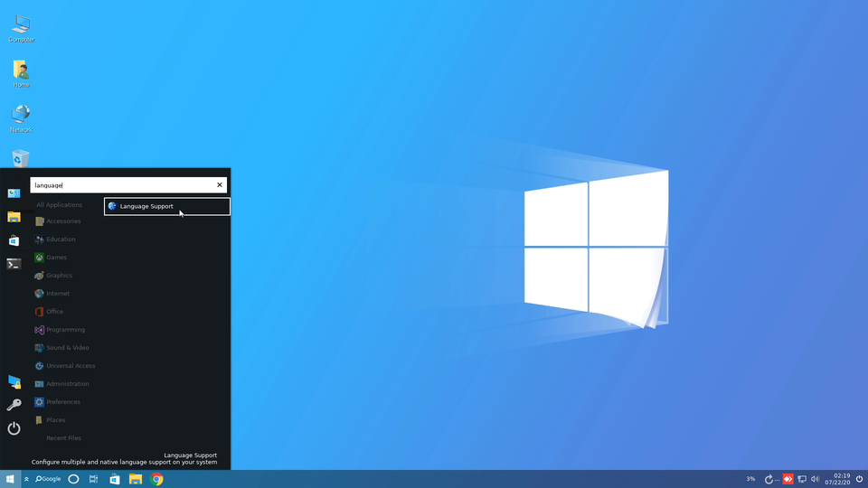Click the power button in system tray

coord(859,479)
